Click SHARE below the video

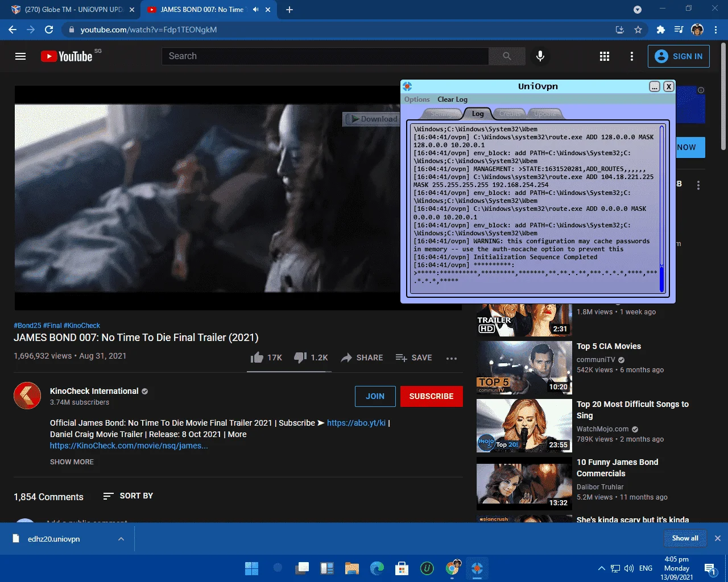click(x=362, y=357)
